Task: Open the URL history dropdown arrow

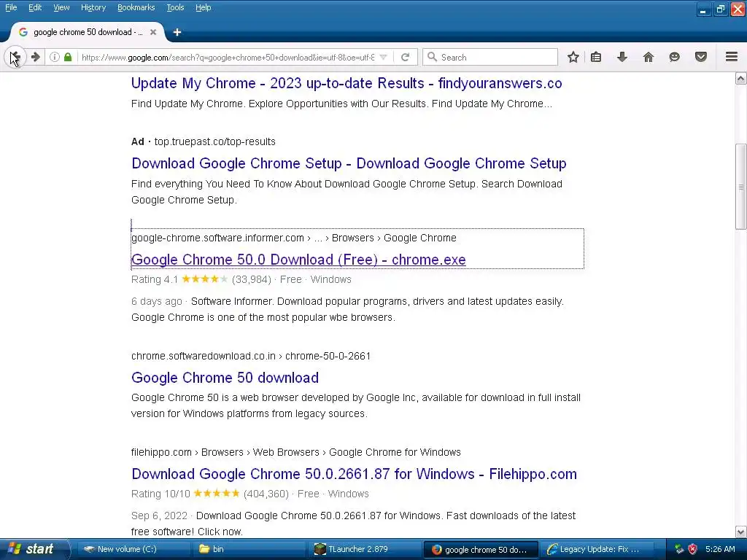Action: pyautogui.click(x=383, y=57)
